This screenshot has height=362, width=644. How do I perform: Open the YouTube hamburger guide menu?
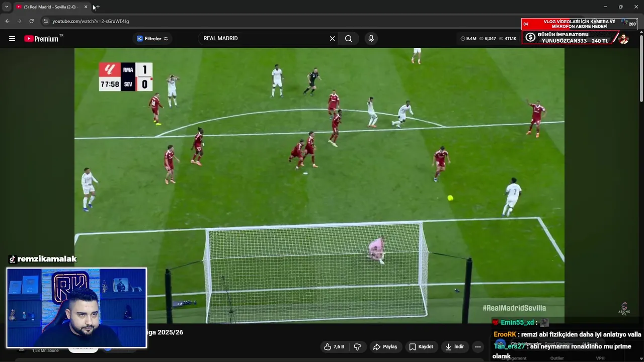(x=12, y=39)
